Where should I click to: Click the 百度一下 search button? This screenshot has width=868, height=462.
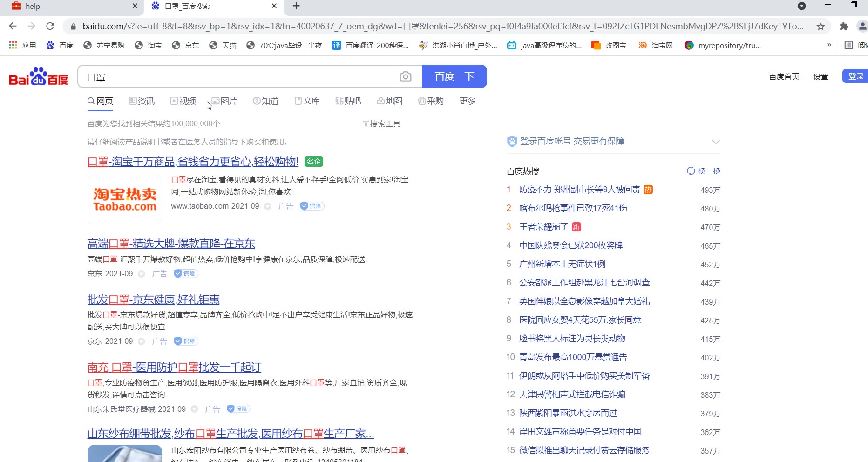pos(454,76)
